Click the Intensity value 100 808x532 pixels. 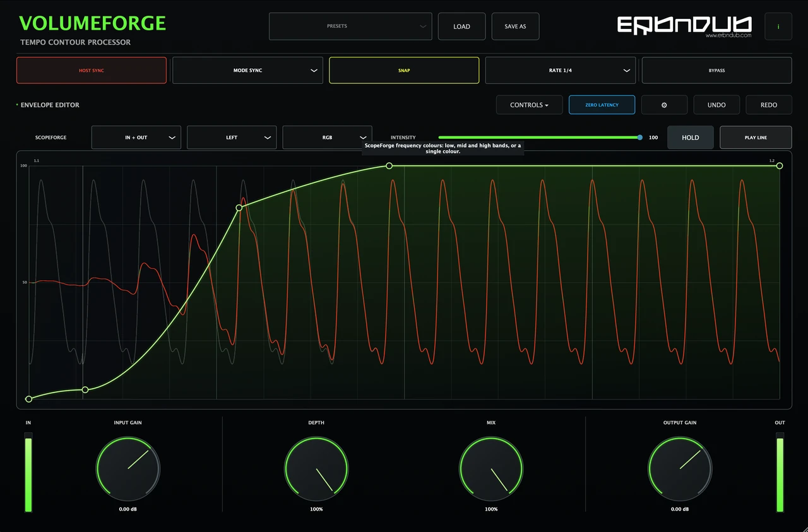click(x=653, y=138)
